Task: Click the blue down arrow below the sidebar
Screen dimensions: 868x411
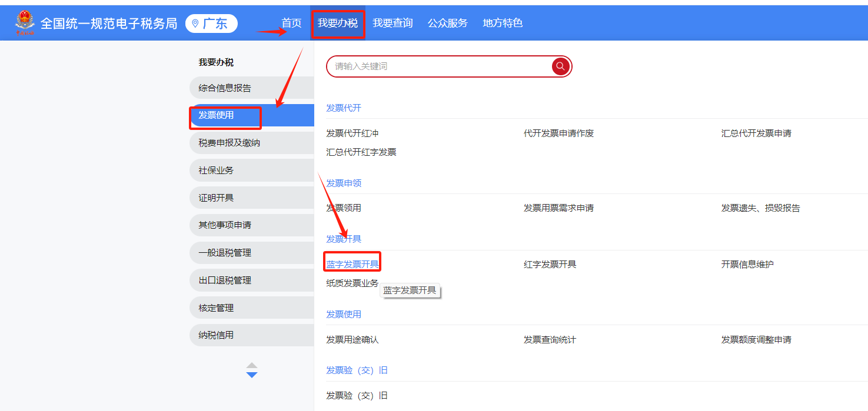Action: [x=252, y=375]
